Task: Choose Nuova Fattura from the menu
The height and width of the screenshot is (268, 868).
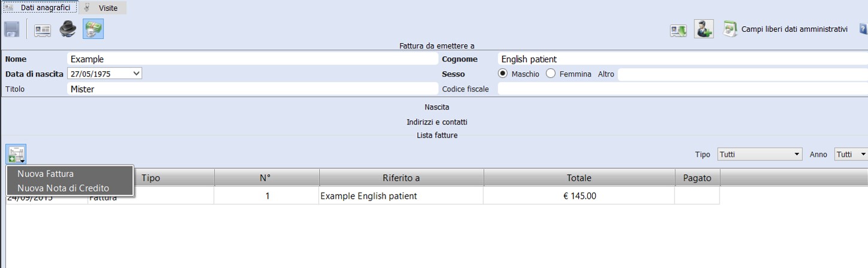Action: pos(45,173)
